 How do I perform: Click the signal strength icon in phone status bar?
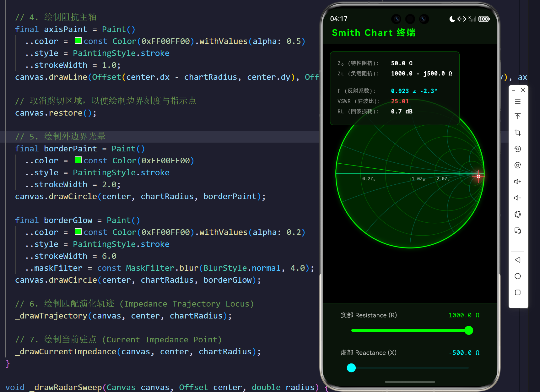(472, 19)
